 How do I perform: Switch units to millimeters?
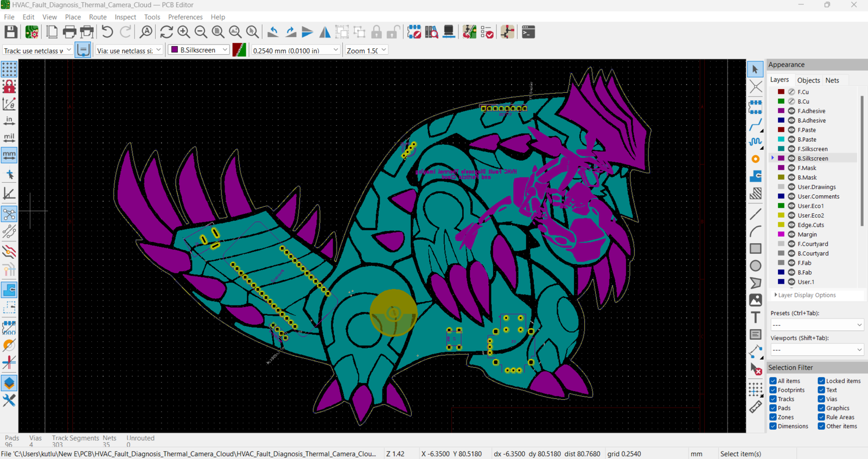pos(9,155)
